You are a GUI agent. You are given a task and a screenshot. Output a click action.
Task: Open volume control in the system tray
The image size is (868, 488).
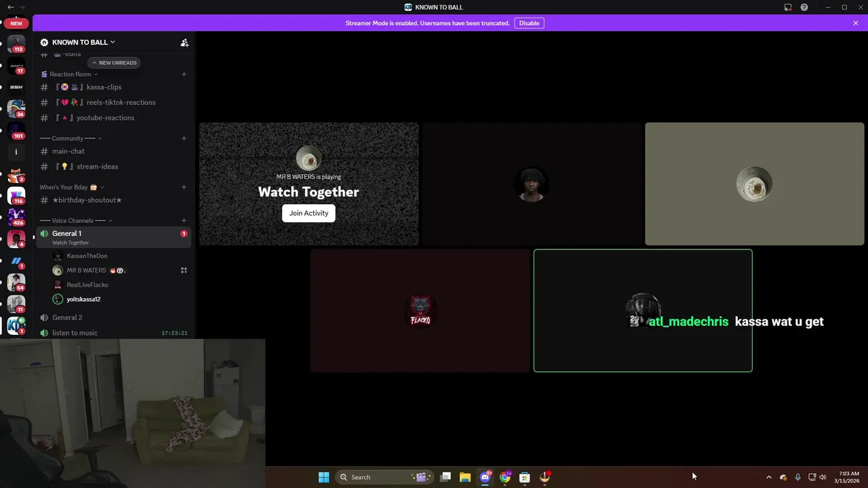pyautogui.click(x=823, y=477)
